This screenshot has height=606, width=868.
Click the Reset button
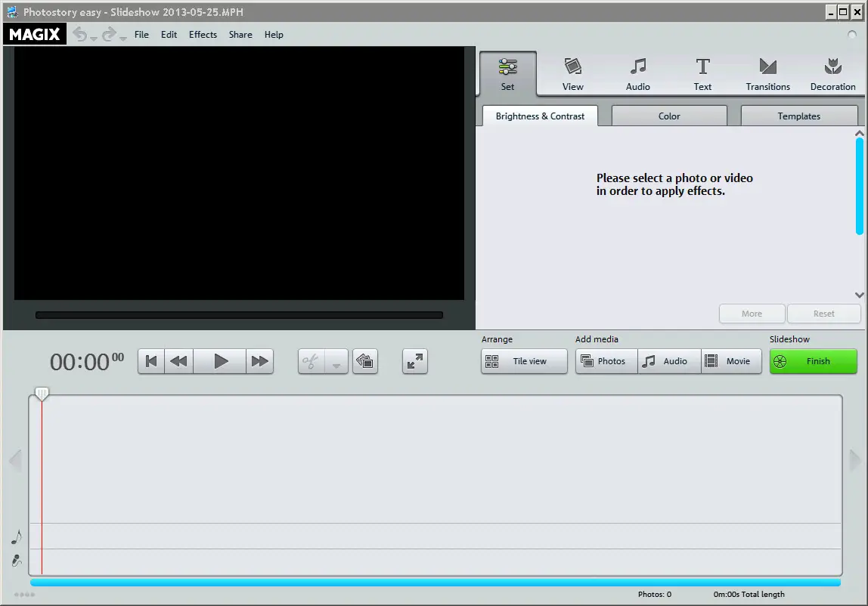pos(823,314)
